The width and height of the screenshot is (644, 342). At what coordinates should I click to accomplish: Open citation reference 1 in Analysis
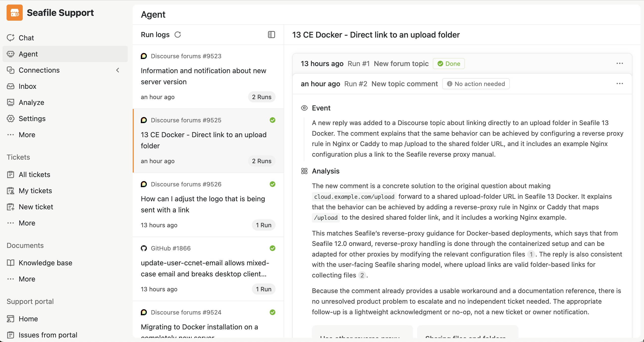pos(531,254)
